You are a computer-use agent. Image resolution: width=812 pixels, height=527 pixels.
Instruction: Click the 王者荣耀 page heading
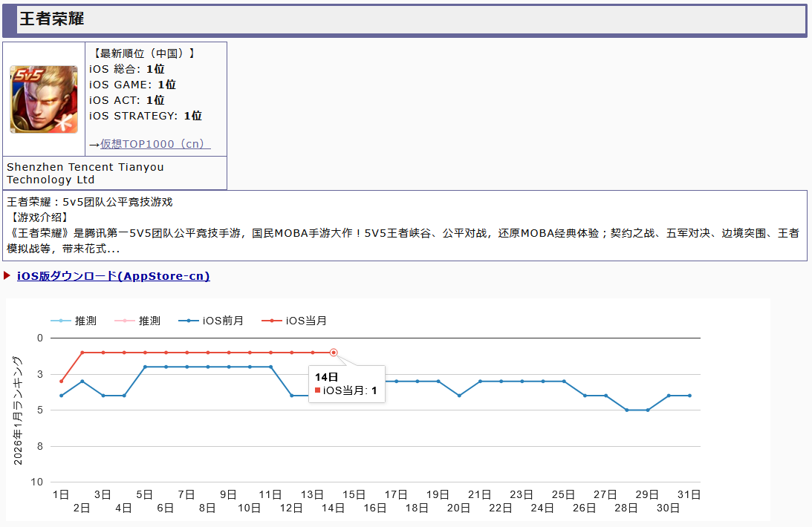click(x=52, y=19)
